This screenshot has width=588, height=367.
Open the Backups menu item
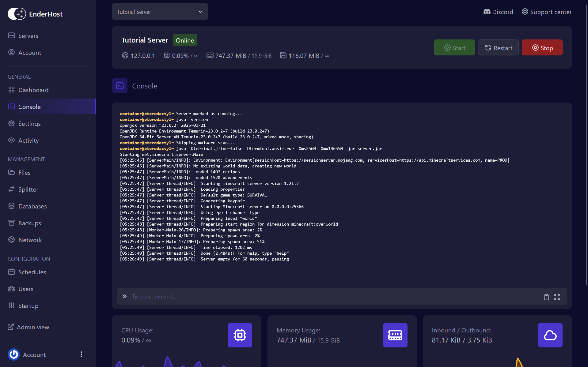point(29,223)
